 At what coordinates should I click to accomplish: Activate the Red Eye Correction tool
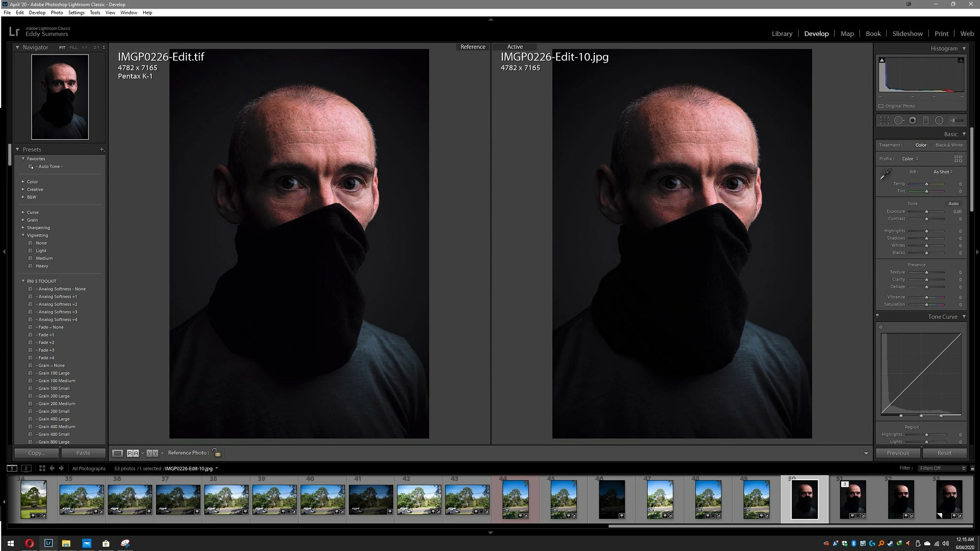coord(913,121)
